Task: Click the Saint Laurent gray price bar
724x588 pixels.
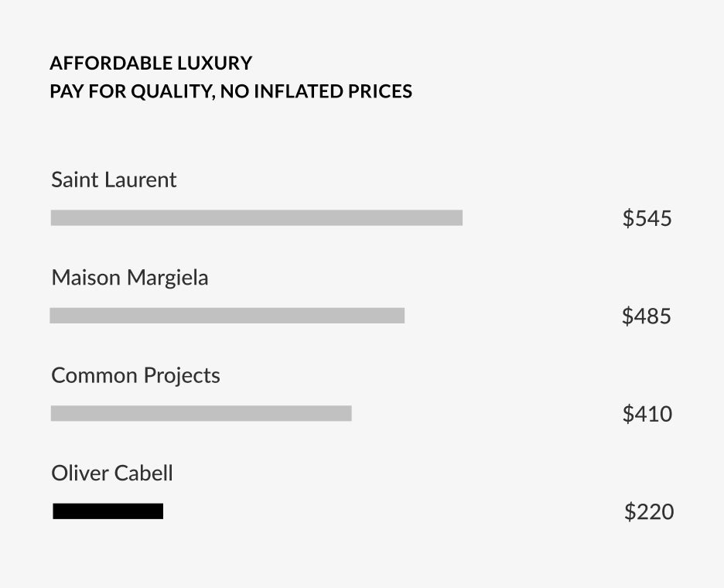Action: (x=257, y=217)
